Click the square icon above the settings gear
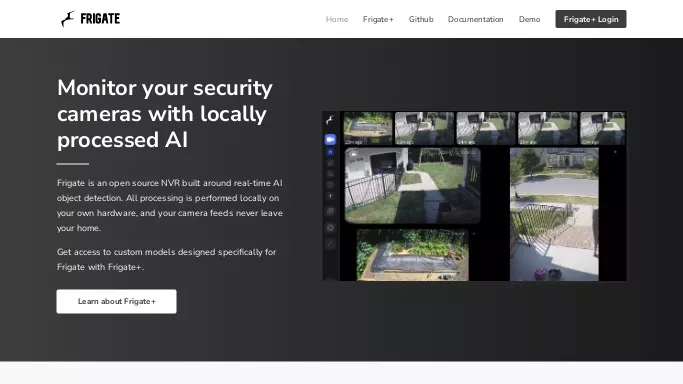 [x=330, y=211]
